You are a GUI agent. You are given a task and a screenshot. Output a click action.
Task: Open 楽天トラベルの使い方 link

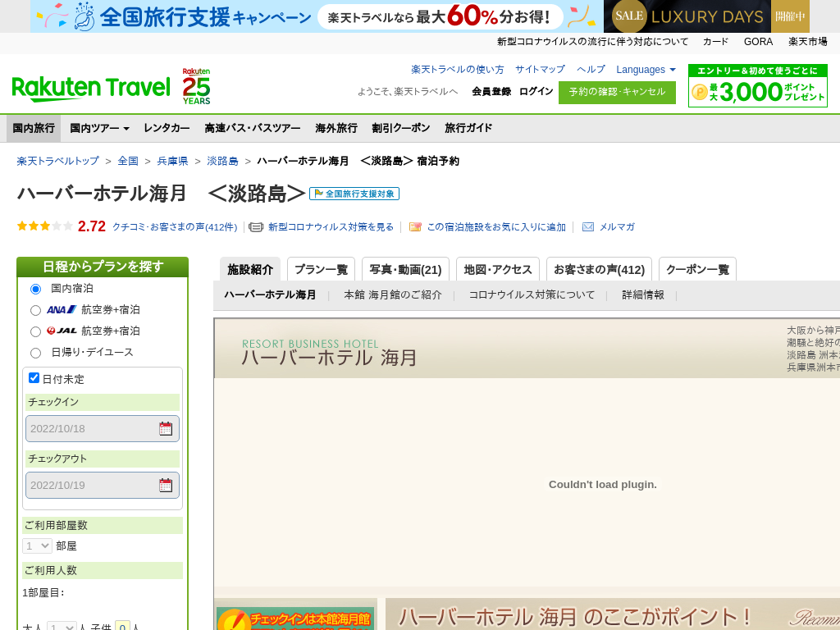458,70
